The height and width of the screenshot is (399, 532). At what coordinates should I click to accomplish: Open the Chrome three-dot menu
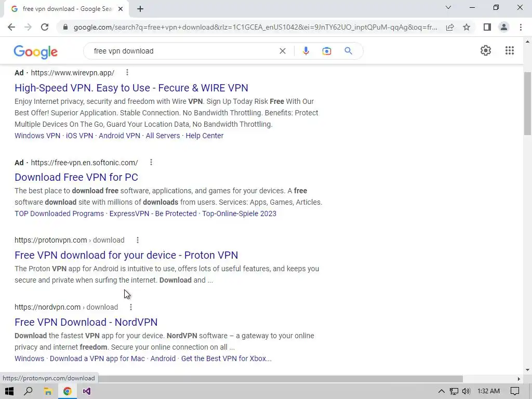(521, 27)
